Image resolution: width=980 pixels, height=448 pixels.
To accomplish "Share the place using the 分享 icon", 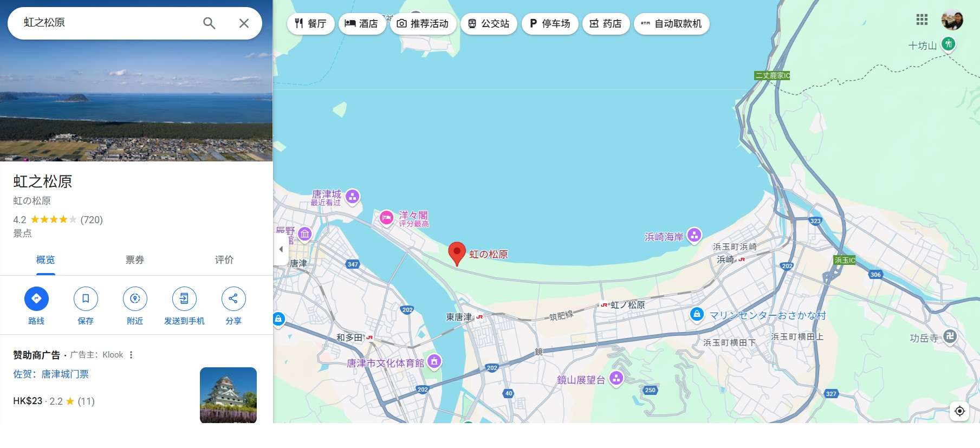I will (233, 298).
